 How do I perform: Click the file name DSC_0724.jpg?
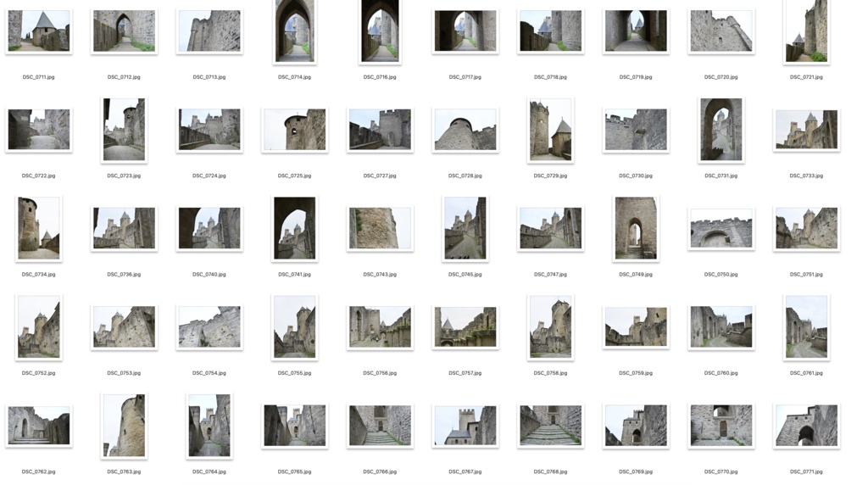[209, 176]
